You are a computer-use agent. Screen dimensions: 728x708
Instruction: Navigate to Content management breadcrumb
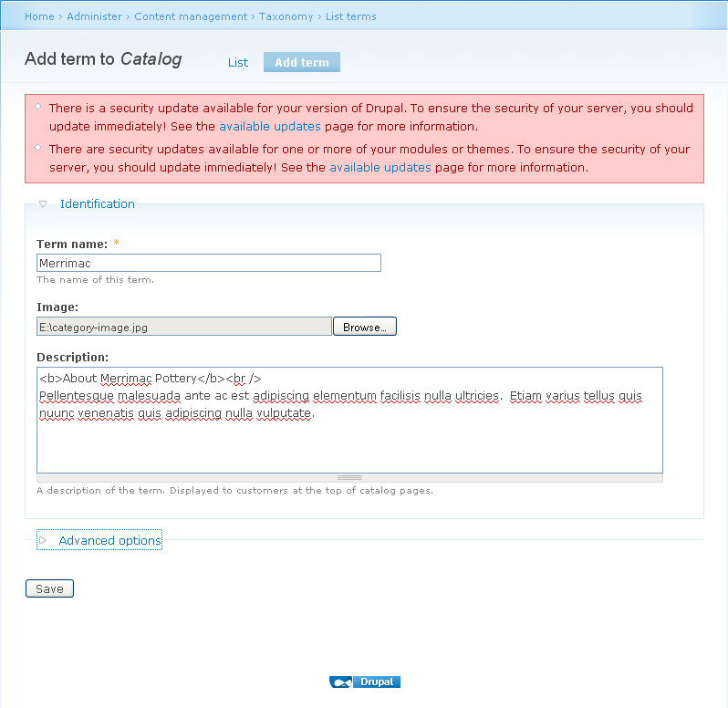point(191,16)
